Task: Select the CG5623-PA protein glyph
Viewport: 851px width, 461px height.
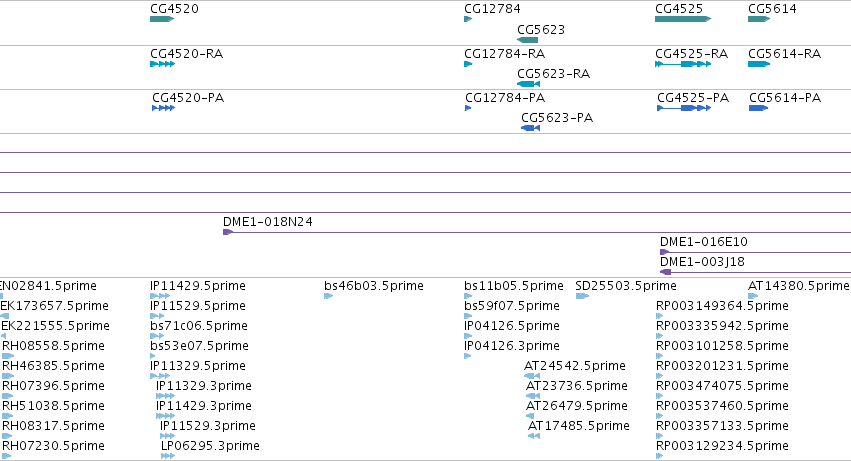Action: 530,128
